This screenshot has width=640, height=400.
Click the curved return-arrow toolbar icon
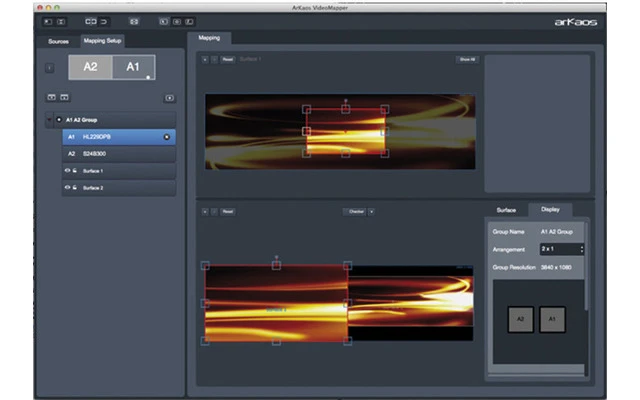[104, 22]
